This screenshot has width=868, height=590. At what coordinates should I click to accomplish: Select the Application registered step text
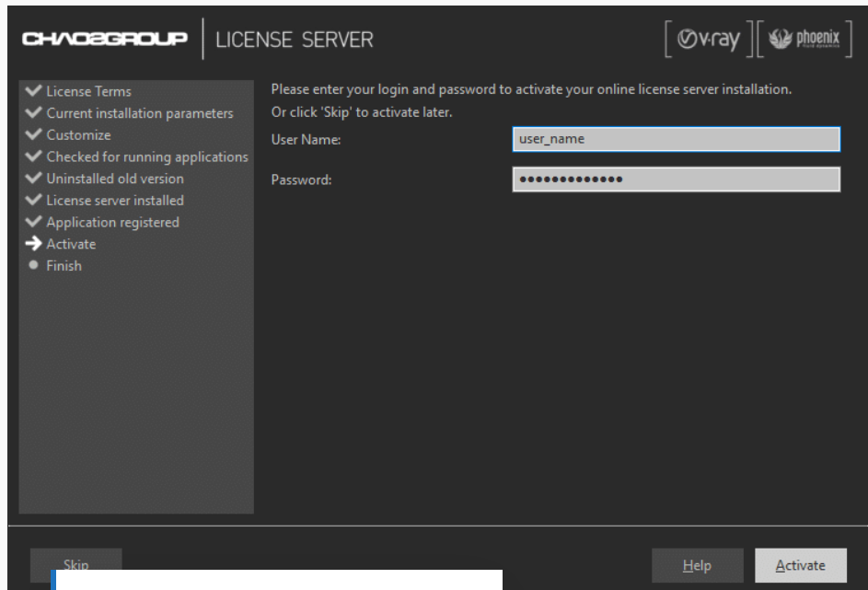click(113, 223)
